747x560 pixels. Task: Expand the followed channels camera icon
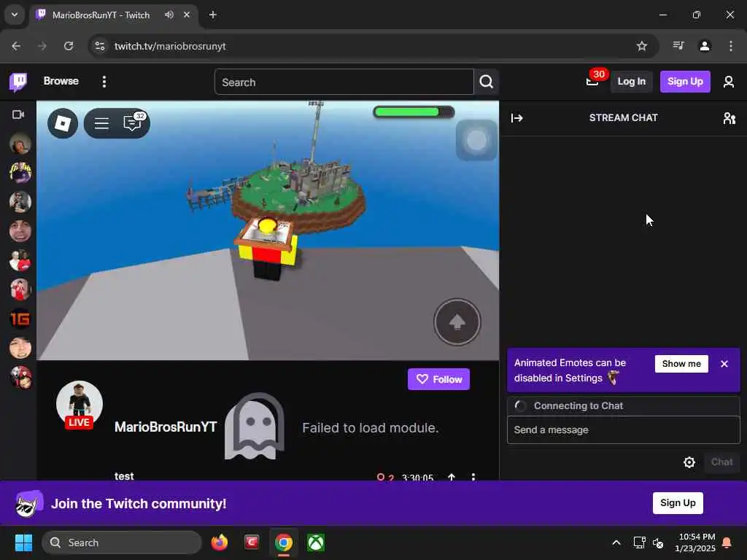click(18, 114)
